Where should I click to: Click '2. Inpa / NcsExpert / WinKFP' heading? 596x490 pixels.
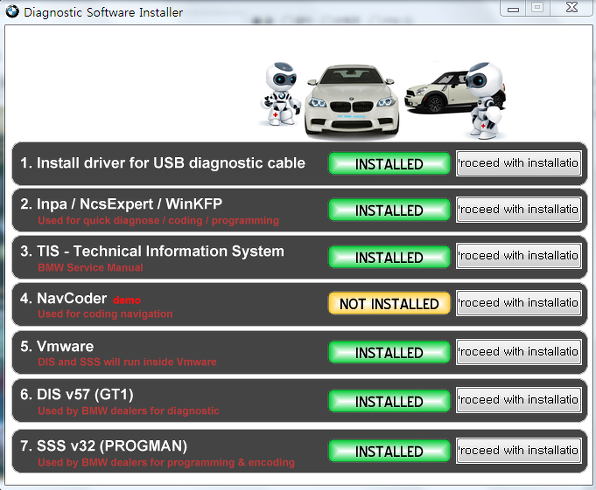[x=121, y=204]
